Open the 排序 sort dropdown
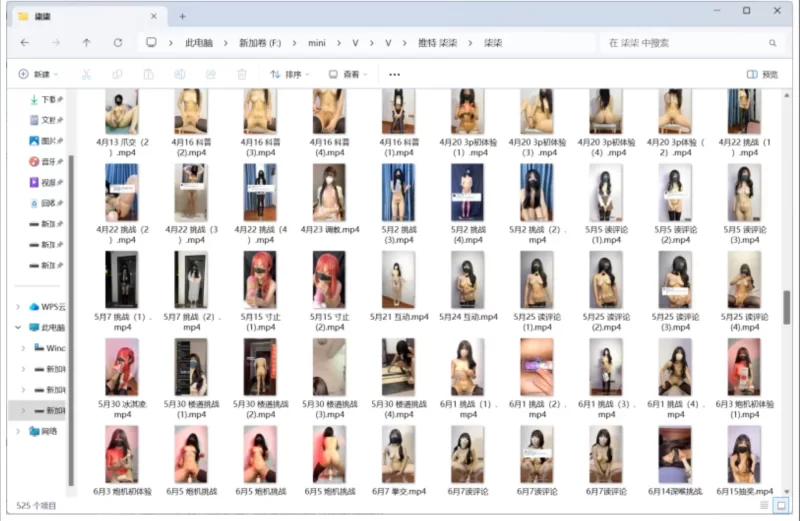Viewport: 800px width, 521px height. click(289, 75)
